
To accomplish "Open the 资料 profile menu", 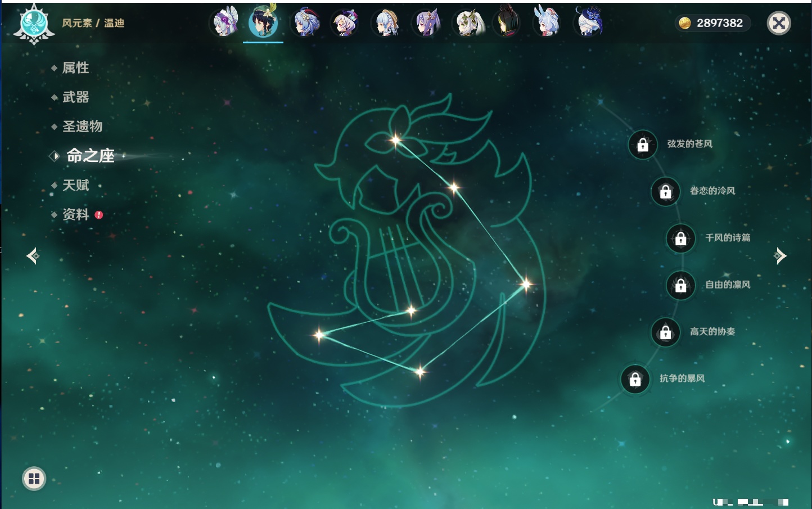I will [x=75, y=214].
